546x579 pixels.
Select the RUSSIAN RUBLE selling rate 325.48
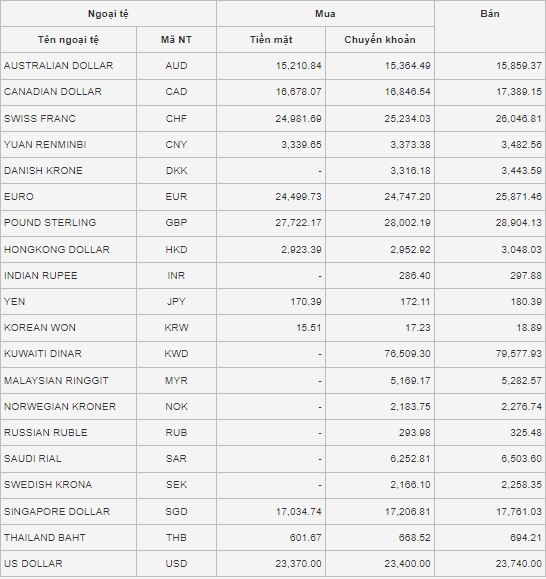coord(526,432)
